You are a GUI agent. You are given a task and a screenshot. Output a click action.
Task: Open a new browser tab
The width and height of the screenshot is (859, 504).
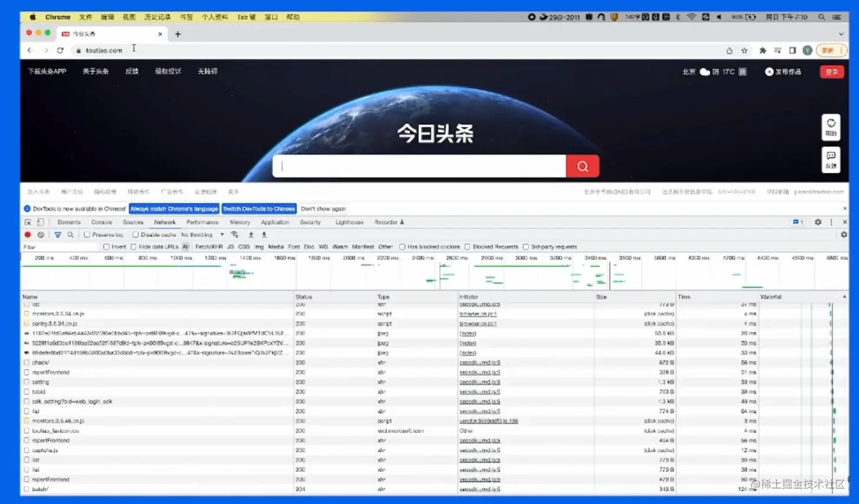(x=178, y=34)
